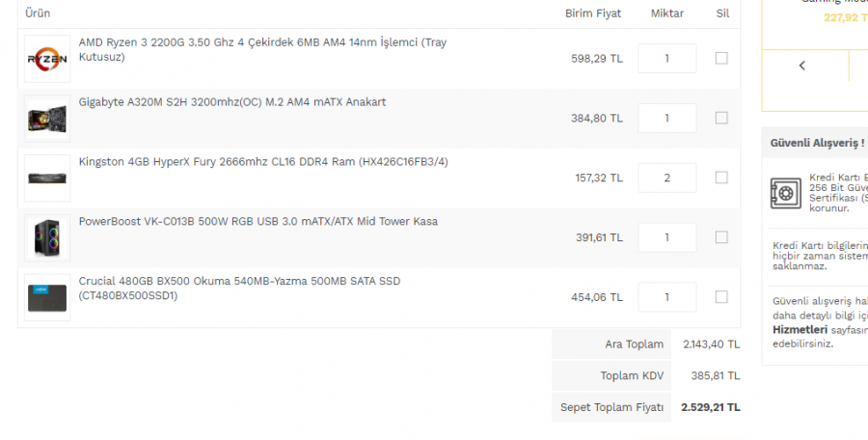Open the AMD Ryzen product thumbnail

click(47, 59)
